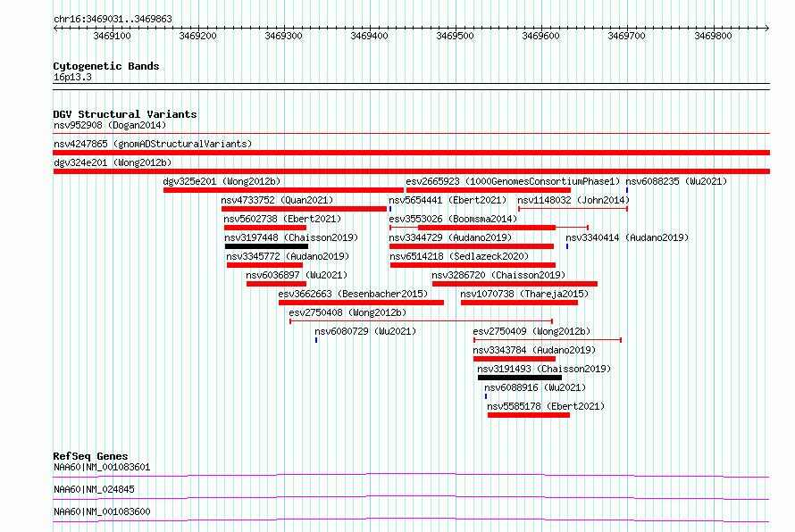The height and width of the screenshot is (532, 795).
Task: Click the 3469800 ruler position
Action: [x=713, y=36]
